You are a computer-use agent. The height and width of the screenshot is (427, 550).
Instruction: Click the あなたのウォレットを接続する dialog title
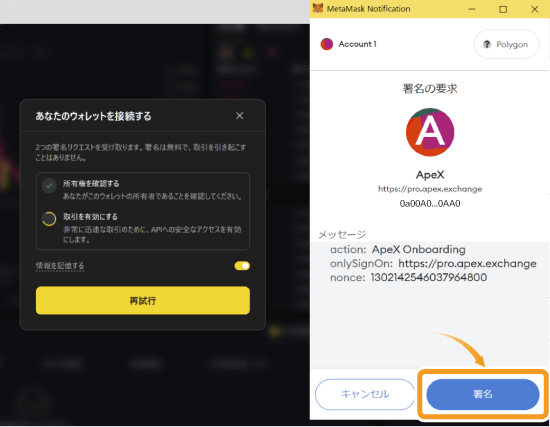tap(93, 116)
